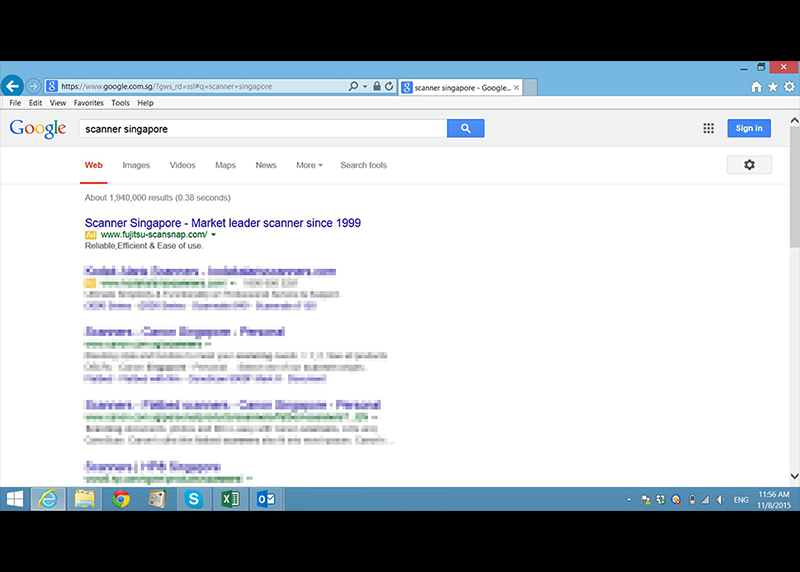
Task: Expand the address bar search dropdown arrow
Action: pos(365,87)
